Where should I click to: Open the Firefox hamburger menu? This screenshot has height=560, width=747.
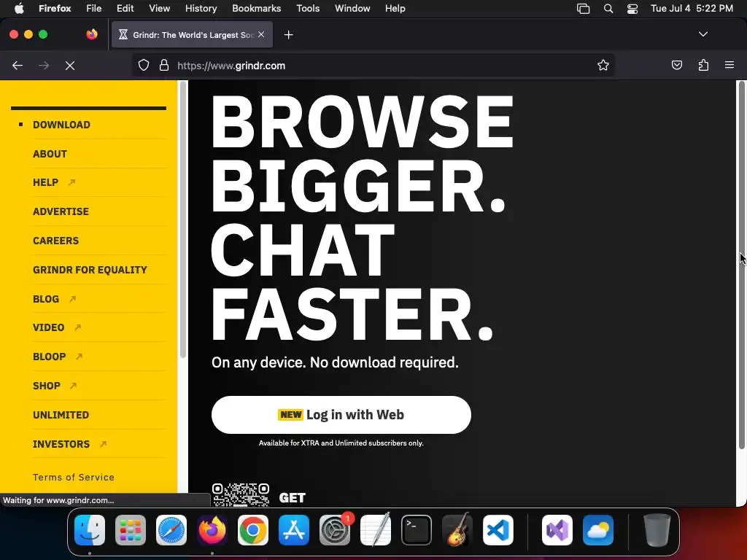729,65
